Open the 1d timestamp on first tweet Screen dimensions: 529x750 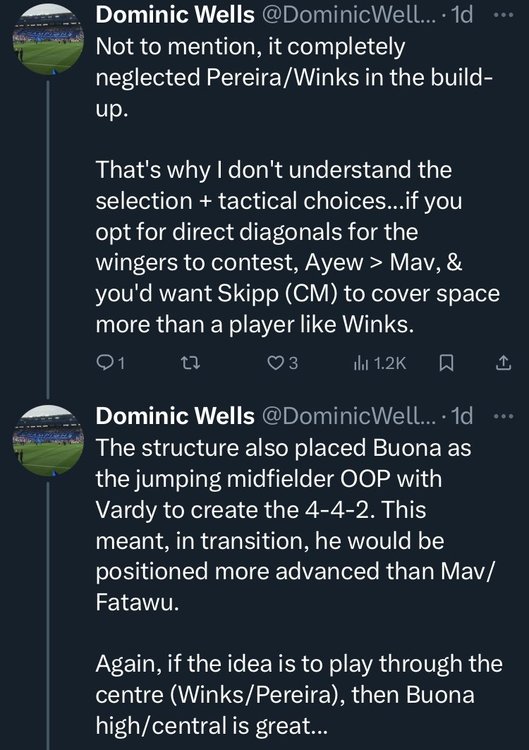click(462, 15)
